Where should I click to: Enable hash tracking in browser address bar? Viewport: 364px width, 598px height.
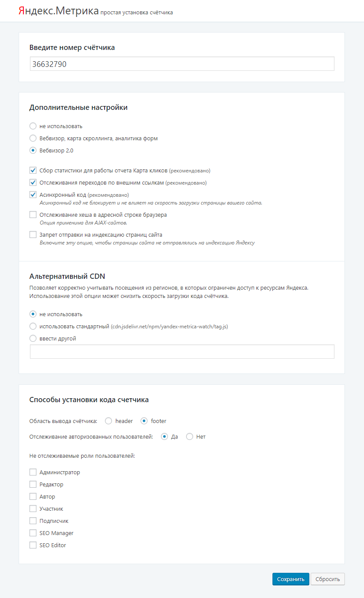tap(33, 215)
